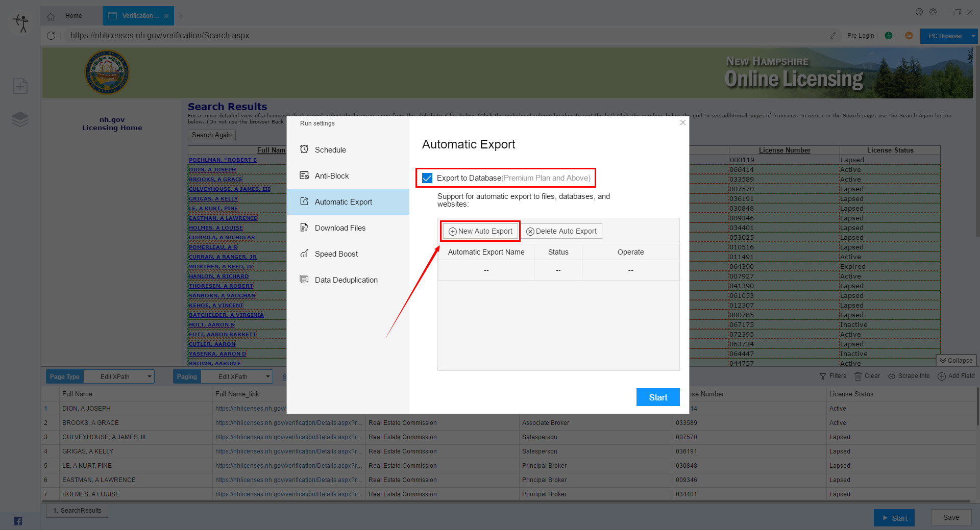Expand the Edit XPath dropdown next to Page Type

(150, 376)
